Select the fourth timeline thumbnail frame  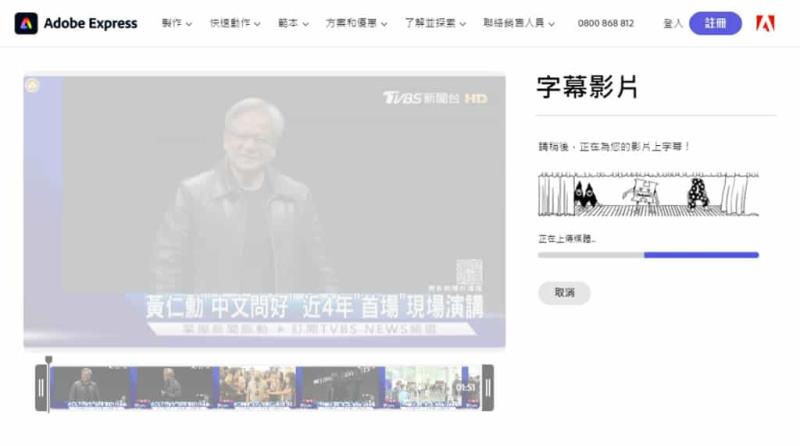tap(340, 387)
